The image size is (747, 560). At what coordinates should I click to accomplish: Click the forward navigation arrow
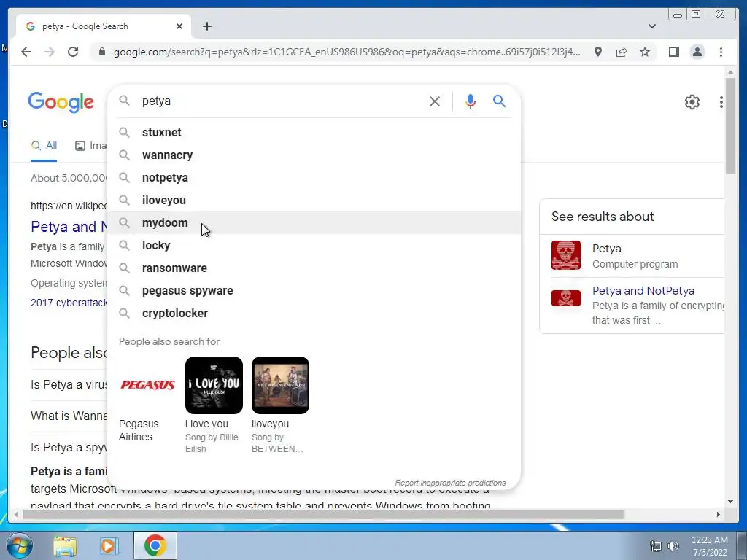(x=50, y=52)
